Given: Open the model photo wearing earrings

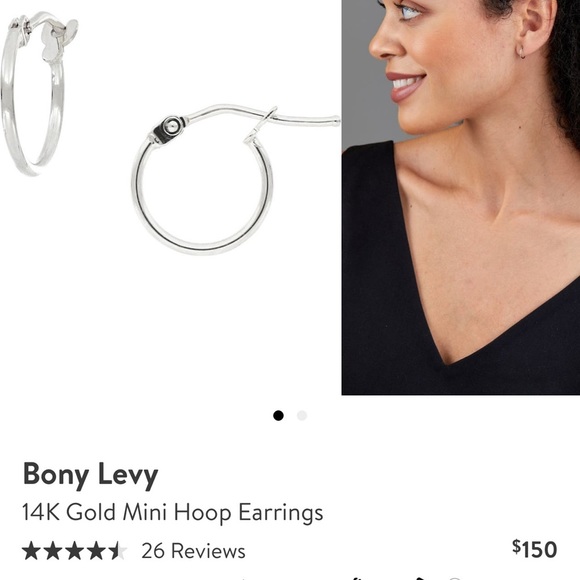Looking at the screenshot, I should (x=461, y=197).
